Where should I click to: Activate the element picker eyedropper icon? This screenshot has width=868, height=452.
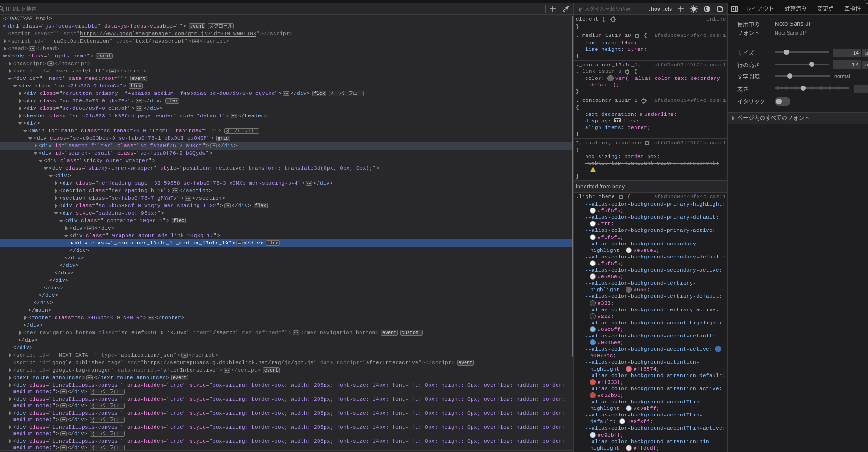(565, 8)
